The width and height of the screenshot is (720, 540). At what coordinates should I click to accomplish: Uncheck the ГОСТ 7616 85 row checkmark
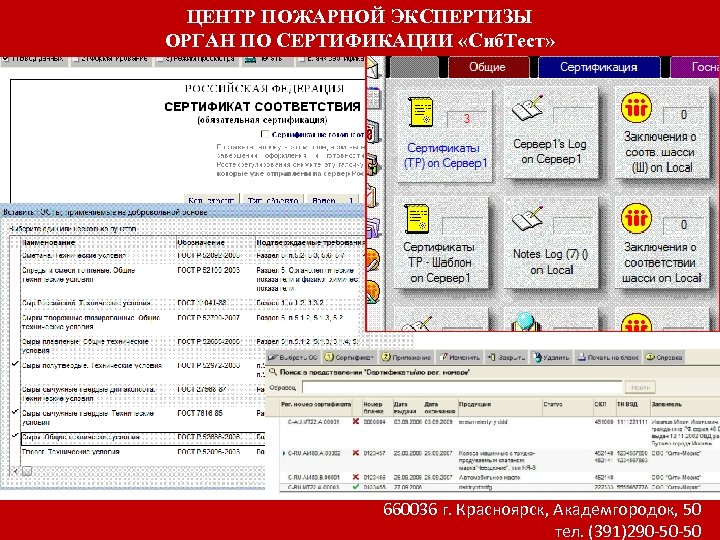pos(15,412)
